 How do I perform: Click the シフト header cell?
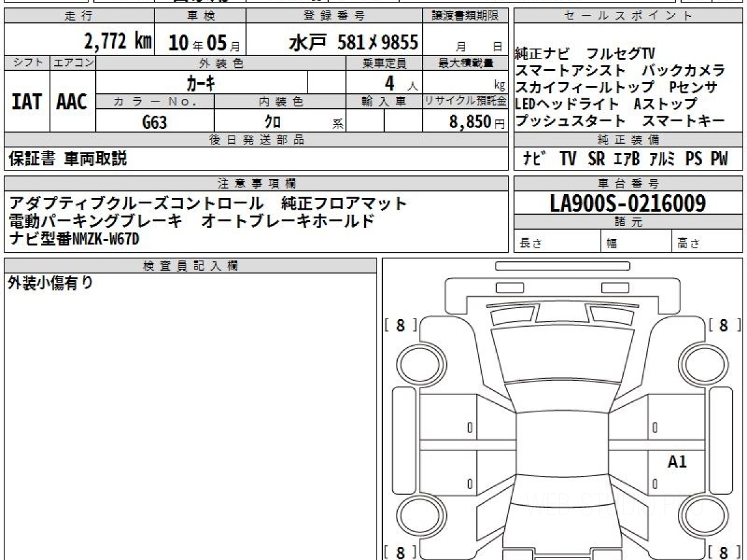tap(27, 63)
